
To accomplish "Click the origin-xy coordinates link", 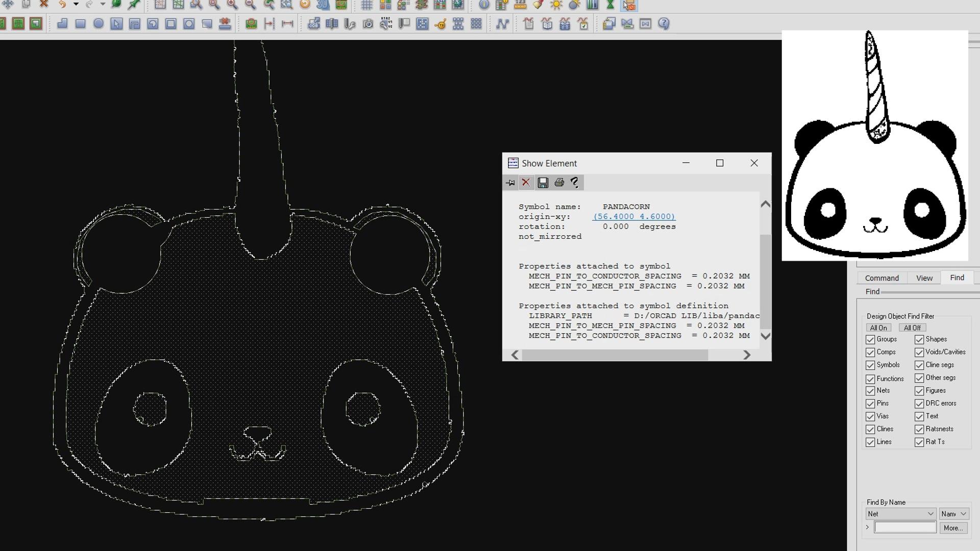I will [x=634, y=217].
